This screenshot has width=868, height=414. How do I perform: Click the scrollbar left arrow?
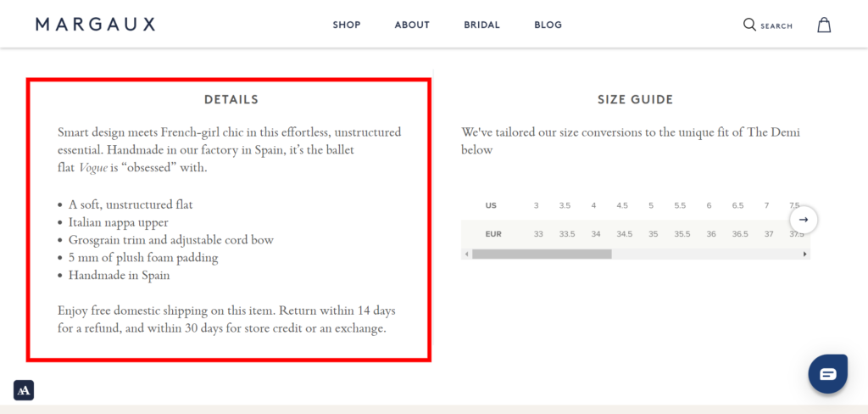point(467,254)
